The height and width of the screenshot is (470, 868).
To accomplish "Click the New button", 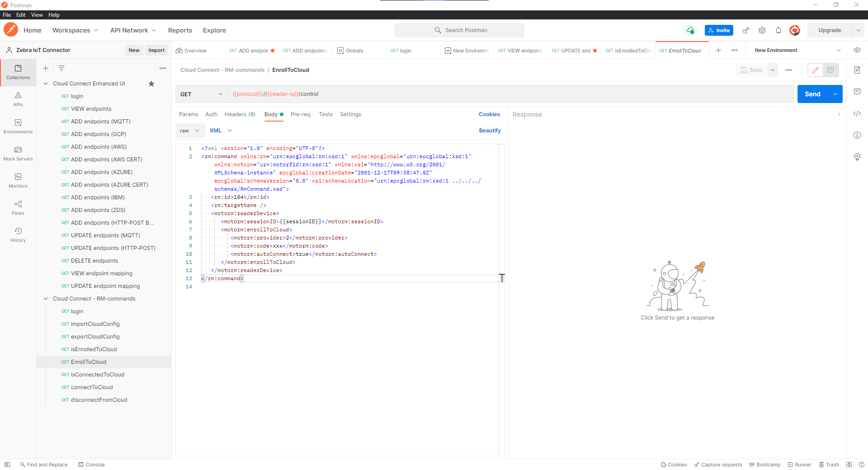I will point(134,50).
